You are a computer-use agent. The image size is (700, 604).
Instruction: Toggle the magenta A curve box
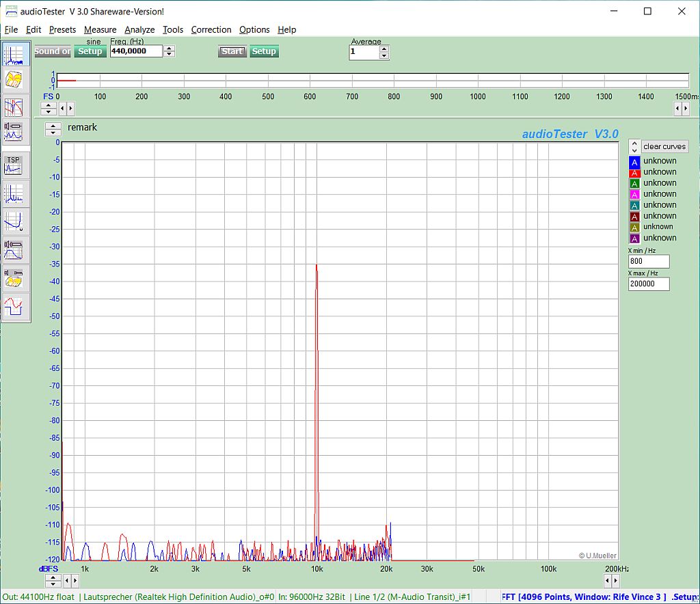pyautogui.click(x=634, y=195)
